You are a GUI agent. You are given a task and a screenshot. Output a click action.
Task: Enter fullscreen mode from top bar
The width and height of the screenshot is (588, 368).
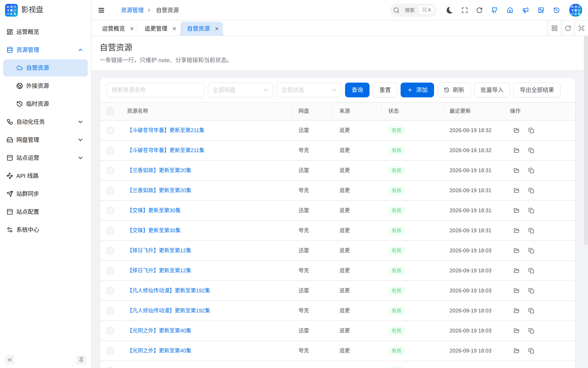point(464,10)
